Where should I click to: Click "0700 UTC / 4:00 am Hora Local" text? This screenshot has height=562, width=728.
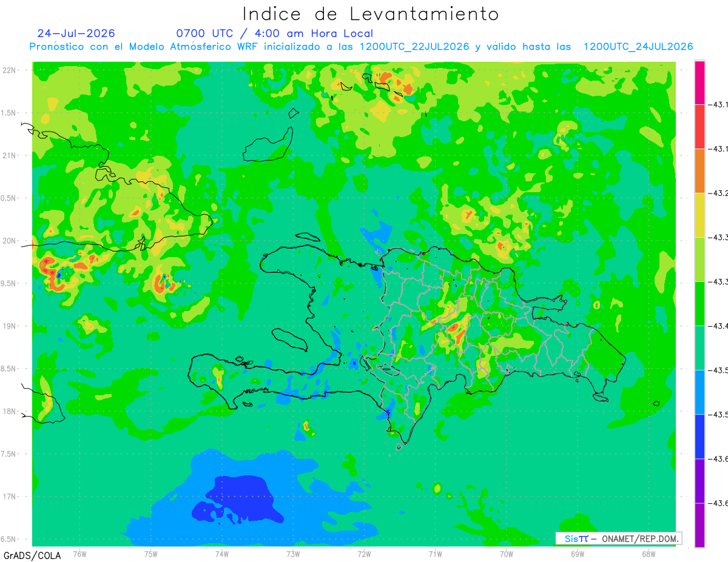pyautogui.click(x=275, y=33)
